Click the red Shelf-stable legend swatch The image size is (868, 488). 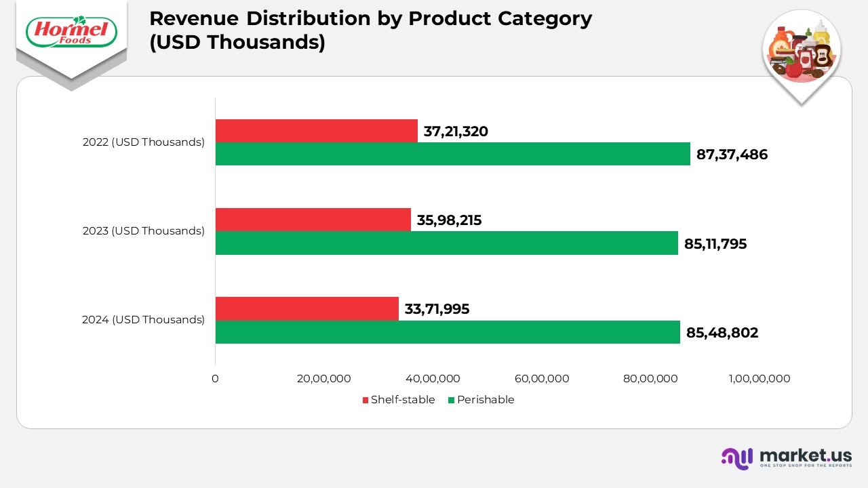(x=366, y=400)
